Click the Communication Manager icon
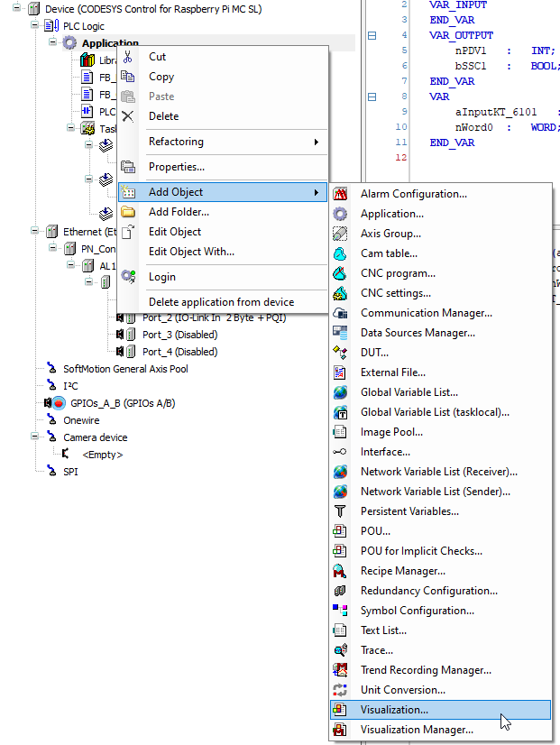This screenshot has width=560, height=745. (x=340, y=313)
